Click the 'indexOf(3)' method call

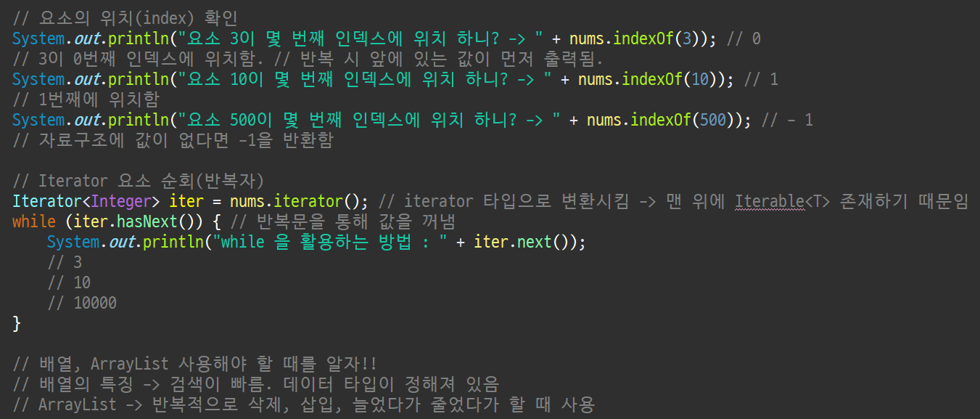click(659, 38)
